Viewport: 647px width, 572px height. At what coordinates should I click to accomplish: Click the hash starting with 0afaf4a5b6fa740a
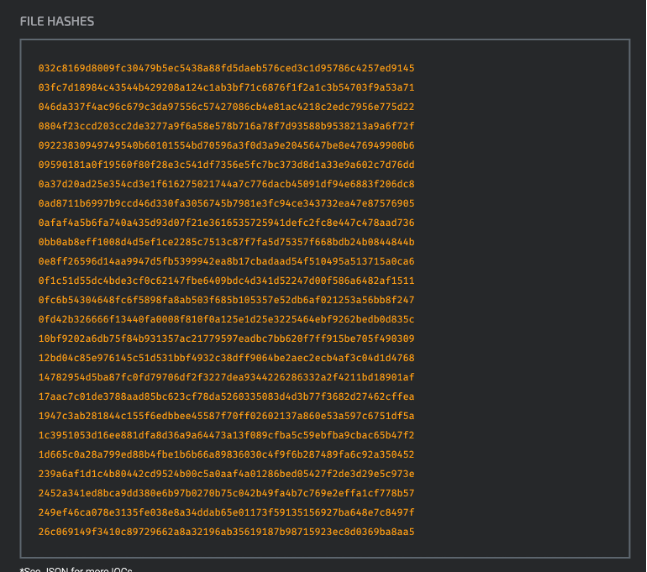click(x=226, y=222)
